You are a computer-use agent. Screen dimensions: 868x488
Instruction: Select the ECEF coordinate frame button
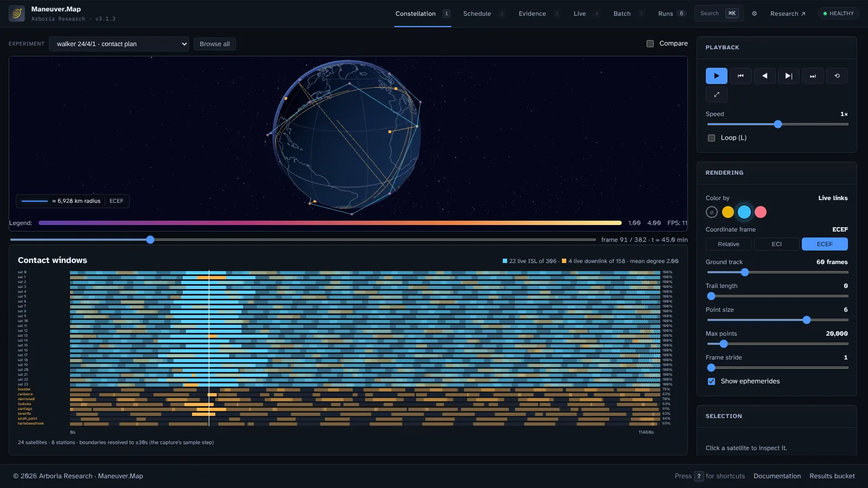coord(825,244)
